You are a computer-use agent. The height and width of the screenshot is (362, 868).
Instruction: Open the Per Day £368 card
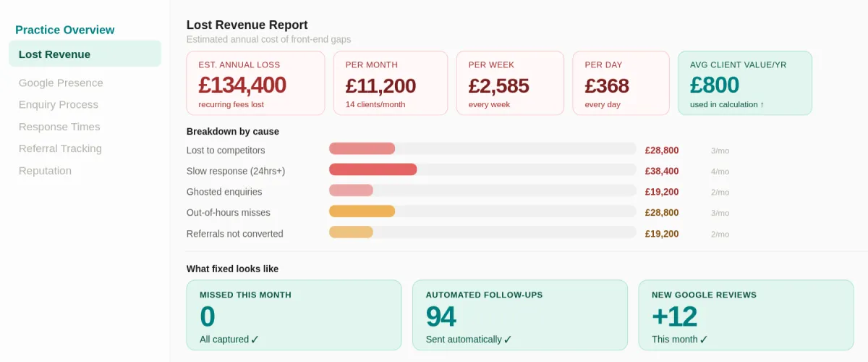coord(621,83)
